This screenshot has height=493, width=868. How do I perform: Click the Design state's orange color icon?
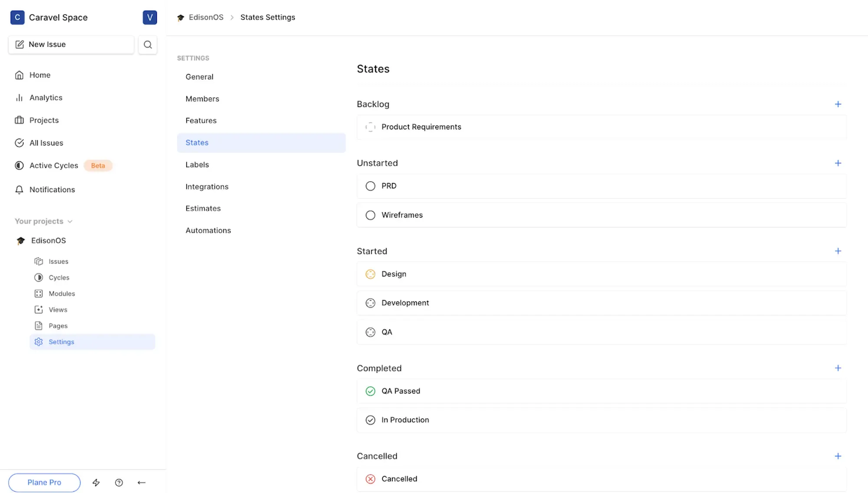pos(370,274)
